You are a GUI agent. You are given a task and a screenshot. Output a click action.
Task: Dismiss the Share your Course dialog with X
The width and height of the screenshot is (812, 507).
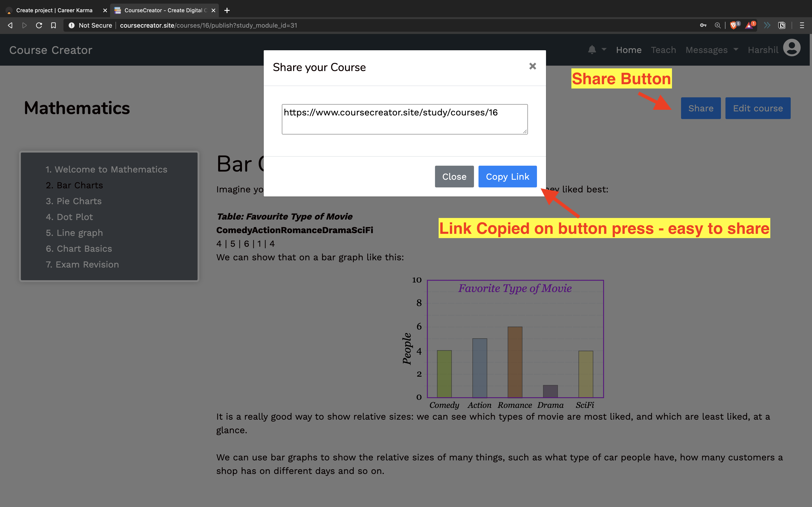[532, 66]
